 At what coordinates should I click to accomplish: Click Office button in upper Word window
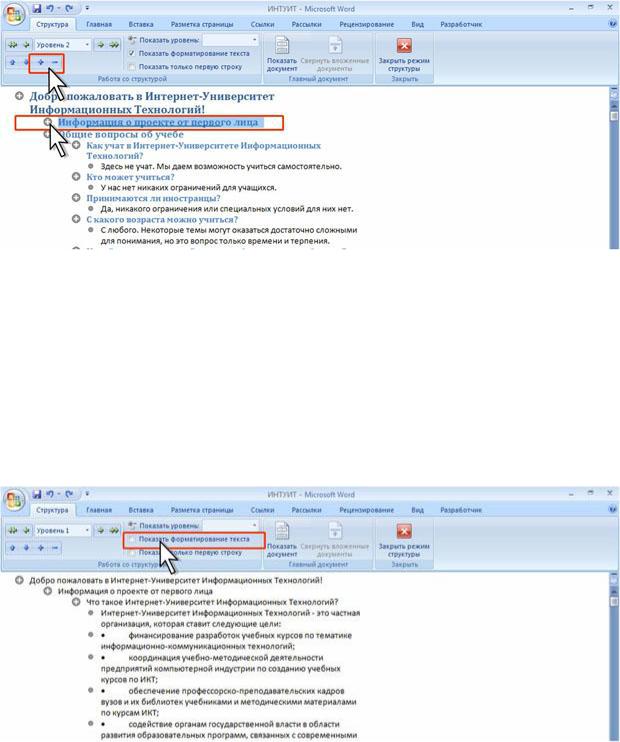pyautogui.click(x=14, y=14)
